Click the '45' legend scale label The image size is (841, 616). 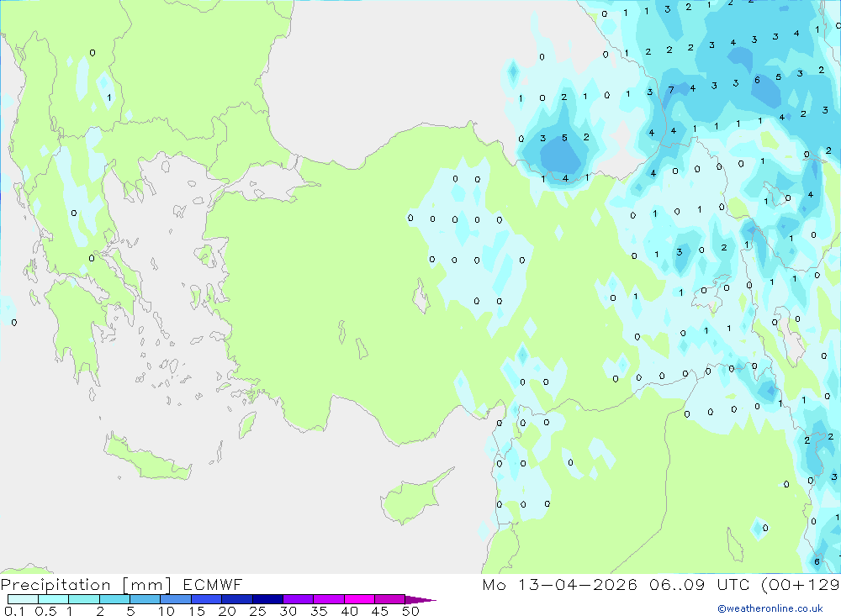pos(380,611)
